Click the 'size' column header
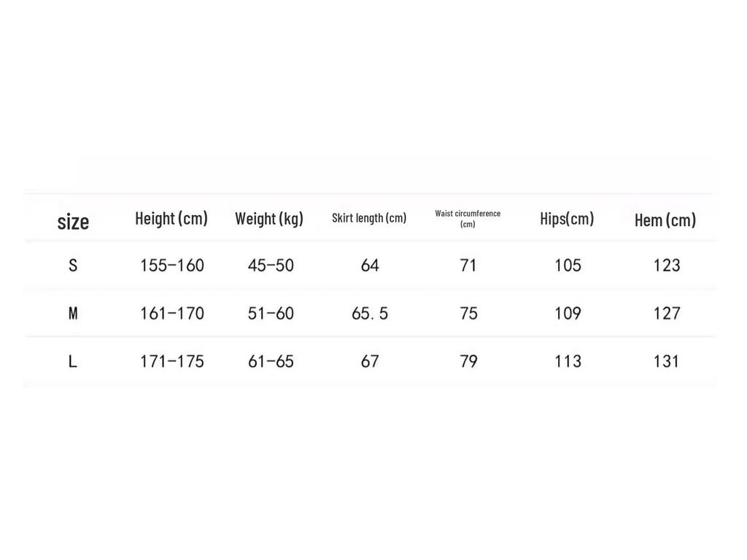This screenshot has height=560, width=747. [x=73, y=222]
